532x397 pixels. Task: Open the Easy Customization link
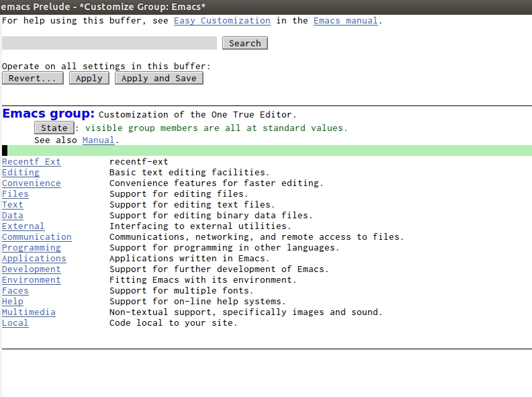pyautogui.click(x=222, y=21)
